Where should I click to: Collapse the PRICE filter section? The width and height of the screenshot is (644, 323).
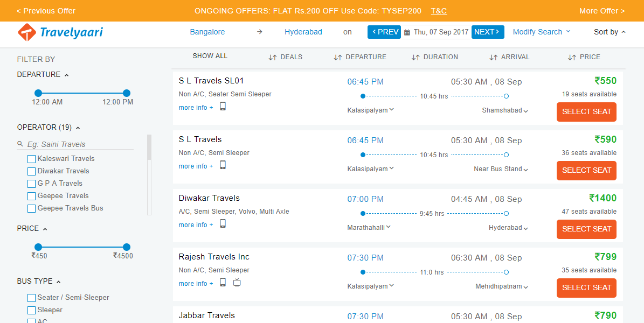[x=32, y=229]
